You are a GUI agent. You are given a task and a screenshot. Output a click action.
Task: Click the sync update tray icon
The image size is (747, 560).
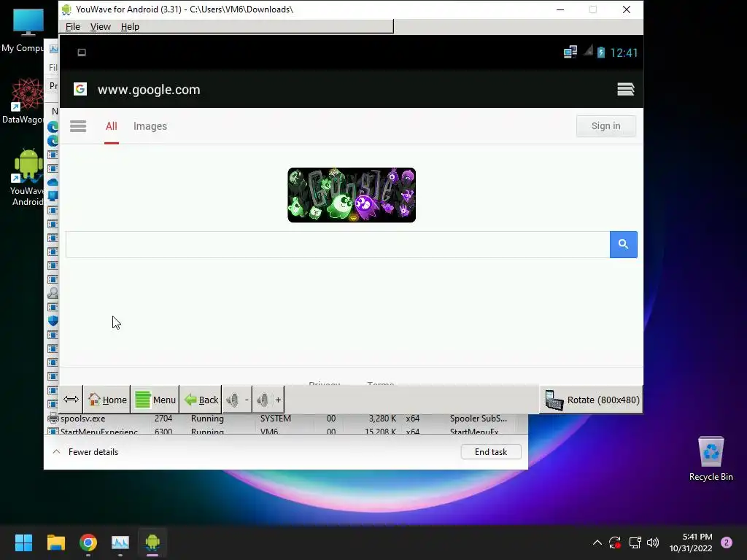point(615,542)
